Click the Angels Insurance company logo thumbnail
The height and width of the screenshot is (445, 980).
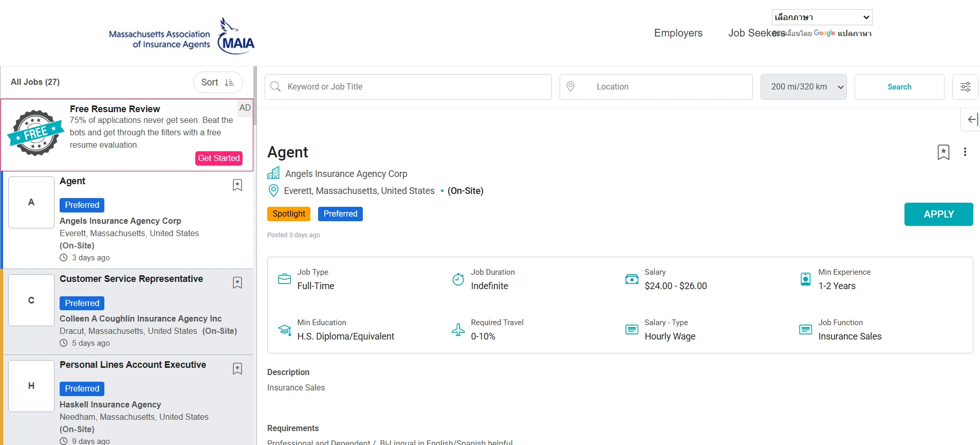pos(31,202)
